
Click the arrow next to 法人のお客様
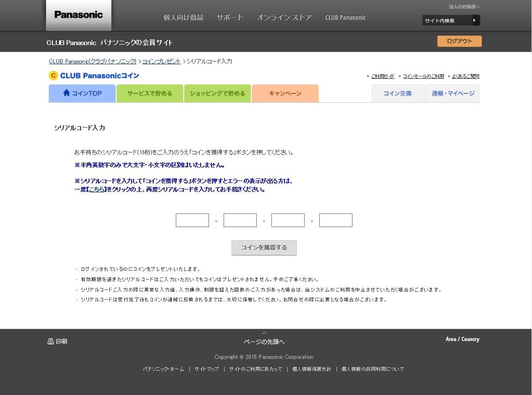point(479,7)
